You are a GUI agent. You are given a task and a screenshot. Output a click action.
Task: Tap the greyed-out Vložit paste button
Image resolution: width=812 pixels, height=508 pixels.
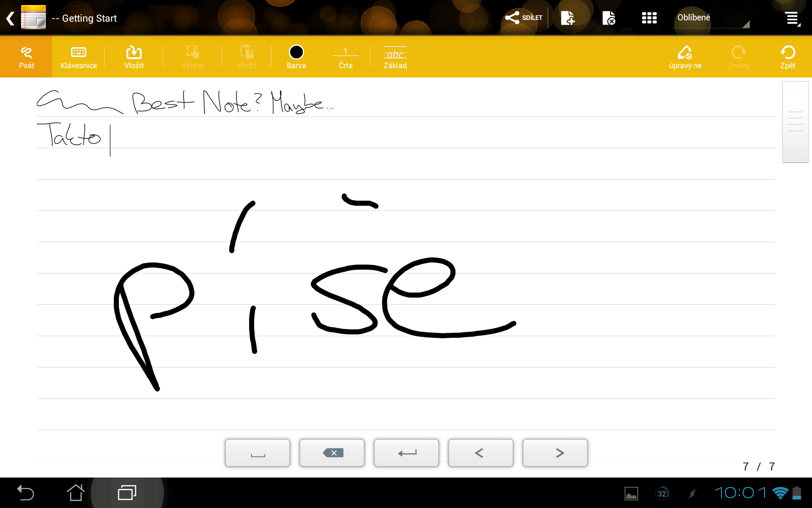tap(247, 57)
